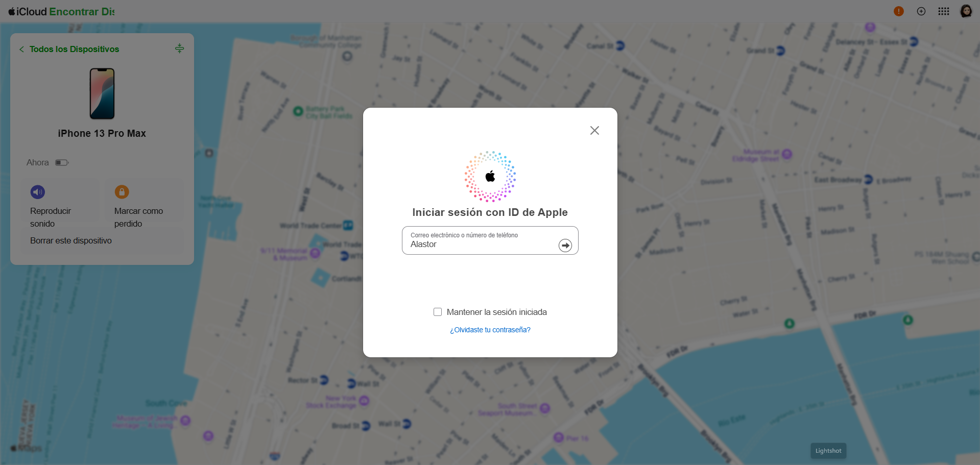Click the iPhone 13 Pro Max image
The image size is (980, 465).
point(102,94)
